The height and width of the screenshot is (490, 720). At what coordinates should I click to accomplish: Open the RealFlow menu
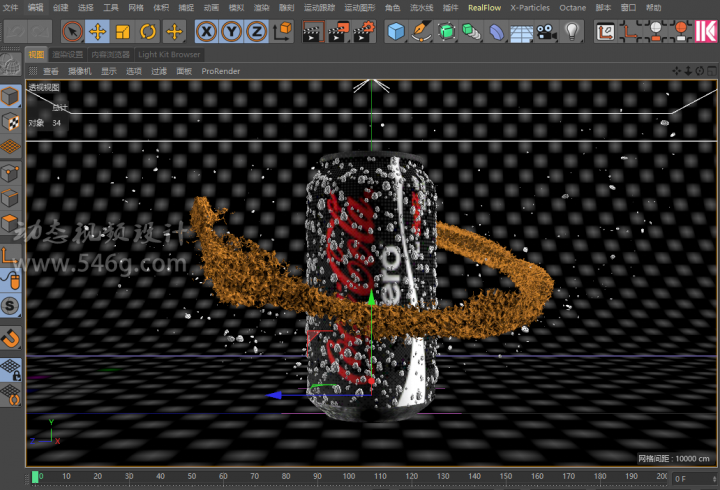(484, 7)
